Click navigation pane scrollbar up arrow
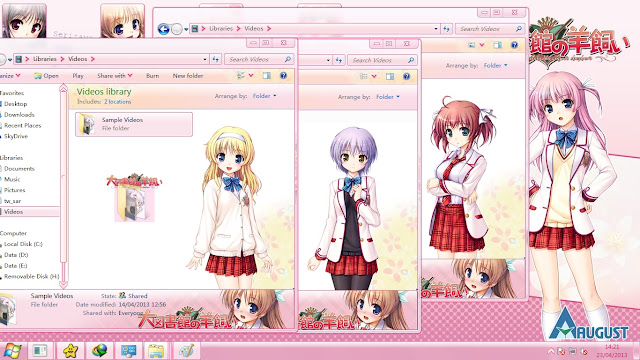Image resolution: width=640 pixels, height=360 pixels. (63, 88)
